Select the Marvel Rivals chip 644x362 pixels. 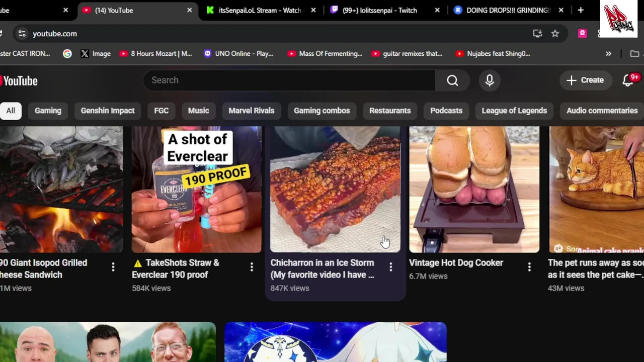252,111
